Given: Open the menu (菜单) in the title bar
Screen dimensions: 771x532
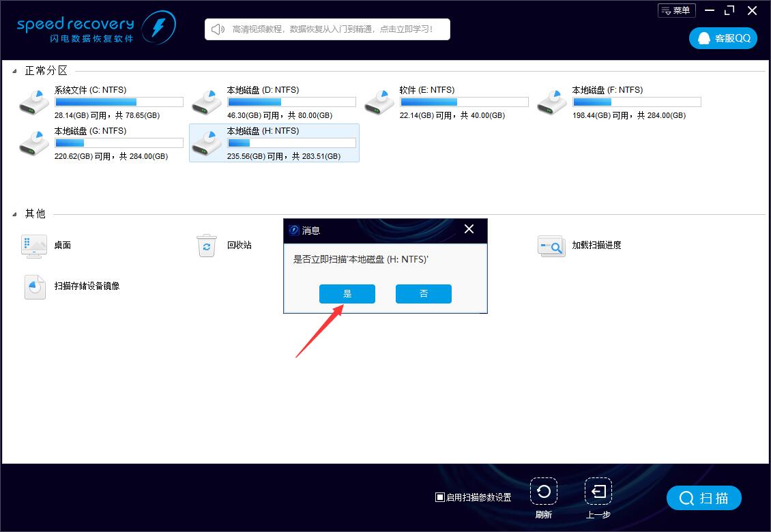Looking at the screenshot, I should 676,10.
